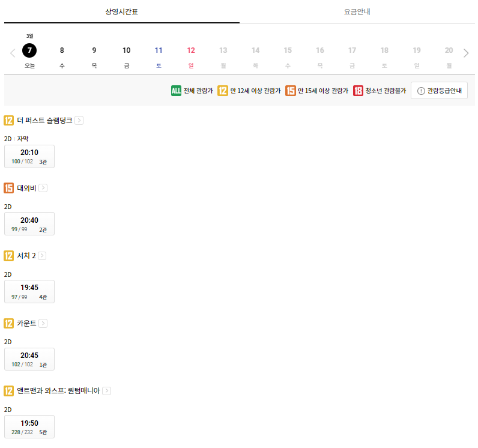Pick the greyed-out date 16

point(320,50)
